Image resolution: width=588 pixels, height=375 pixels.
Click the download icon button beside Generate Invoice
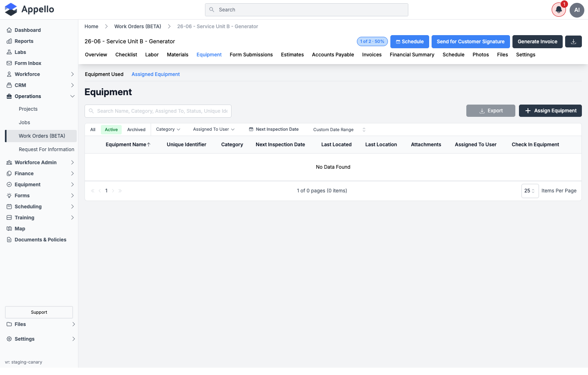click(x=573, y=42)
